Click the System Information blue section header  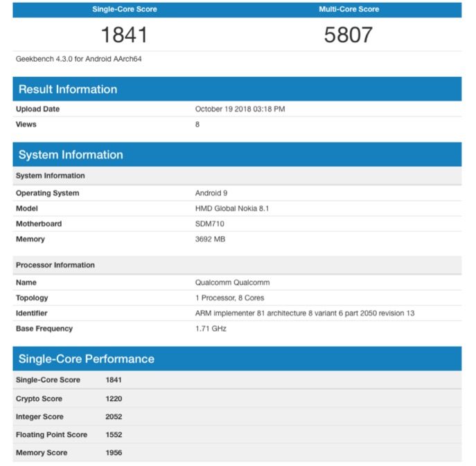(x=71, y=155)
